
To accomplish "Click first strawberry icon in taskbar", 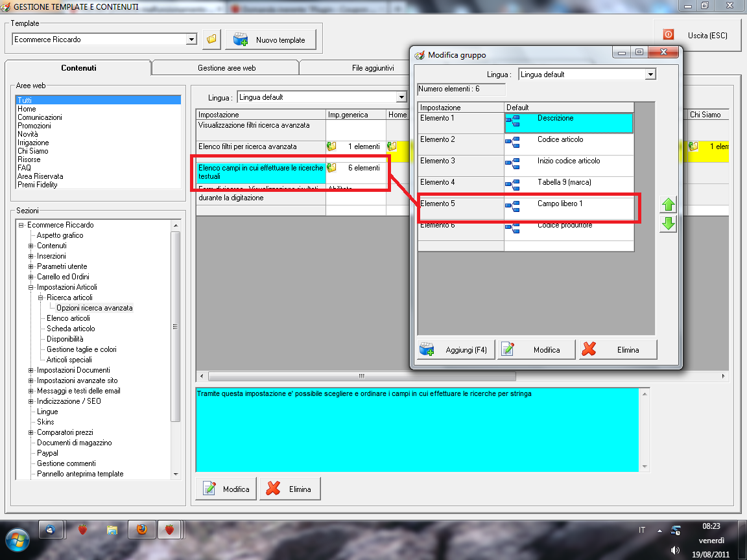I will coord(82,530).
